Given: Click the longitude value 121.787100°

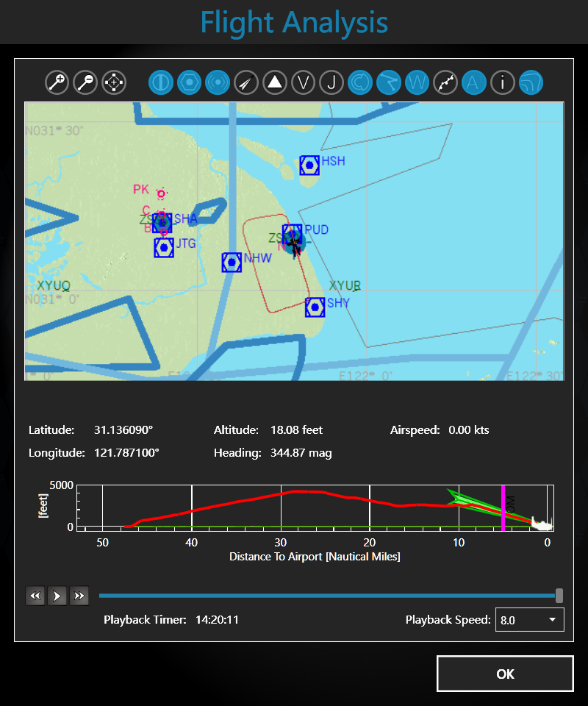Looking at the screenshot, I should point(126,452).
